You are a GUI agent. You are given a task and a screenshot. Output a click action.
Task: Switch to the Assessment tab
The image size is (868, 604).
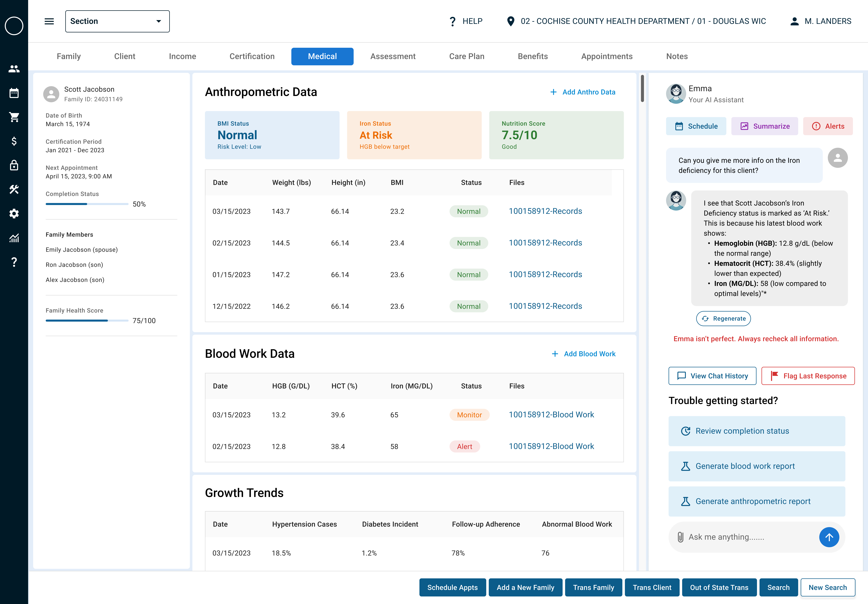point(393,56)
